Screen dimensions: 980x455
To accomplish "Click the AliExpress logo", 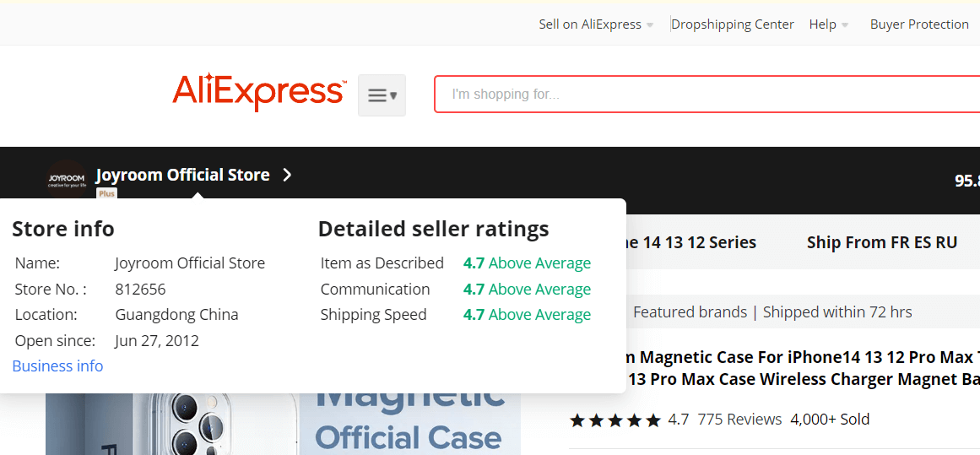I will point(259,93).
